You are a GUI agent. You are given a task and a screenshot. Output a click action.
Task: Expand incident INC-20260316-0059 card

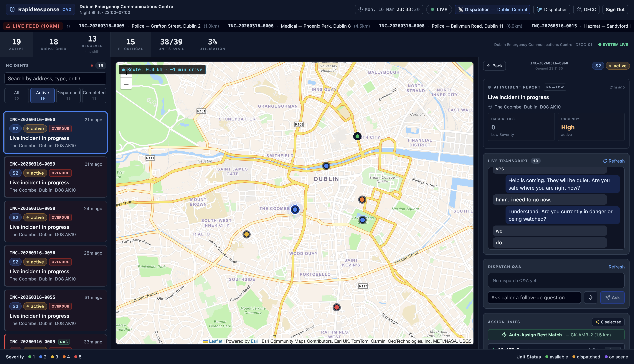tap(55, 177)
